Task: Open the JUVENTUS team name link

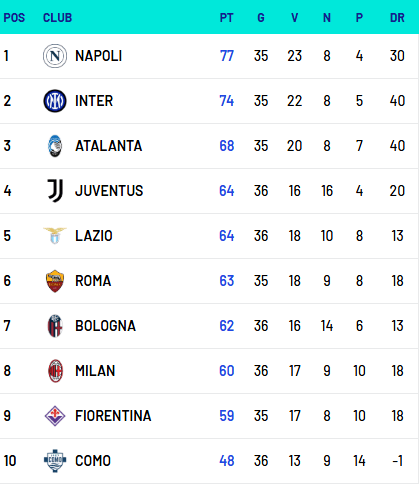Action: coord(109,191)
